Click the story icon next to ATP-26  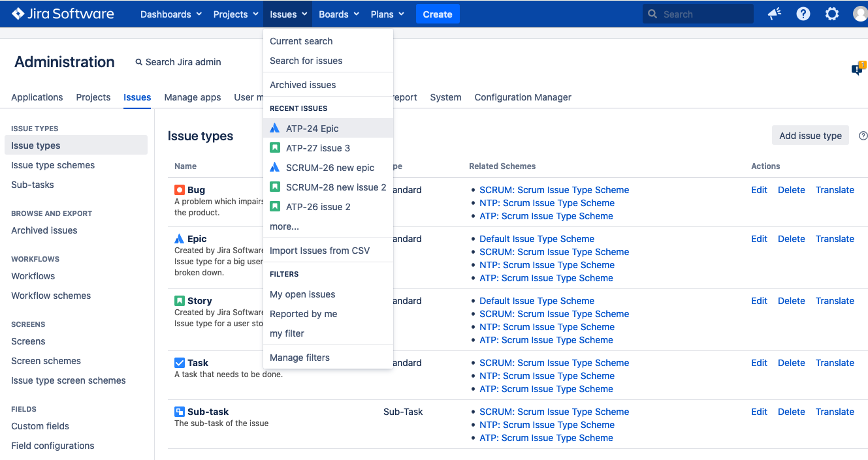pyautogui.click(x=275, y=207)
